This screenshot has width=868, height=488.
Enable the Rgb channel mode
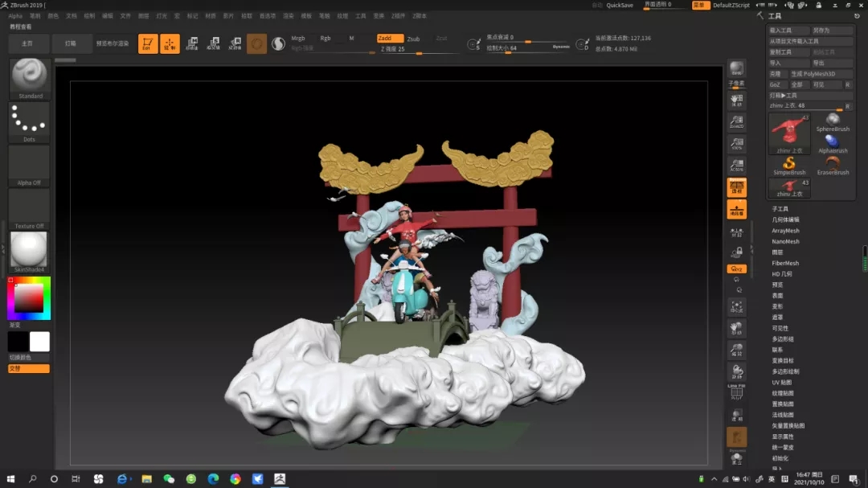tap(325, 39)
